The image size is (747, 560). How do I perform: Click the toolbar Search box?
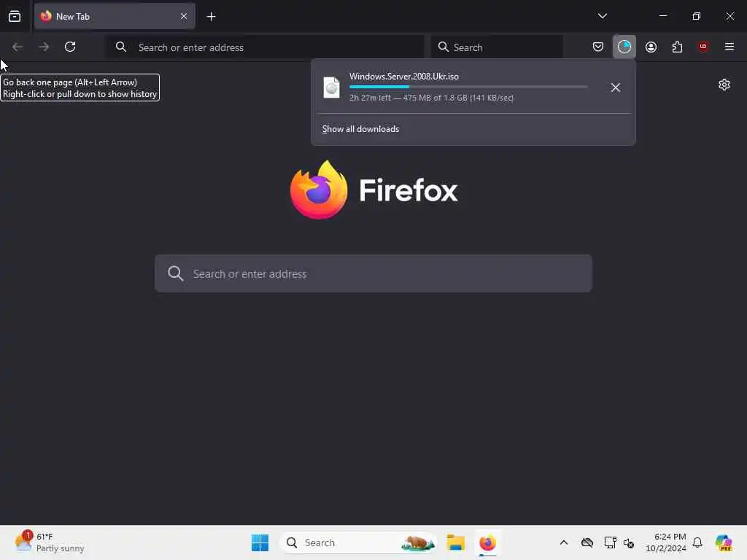497,47
